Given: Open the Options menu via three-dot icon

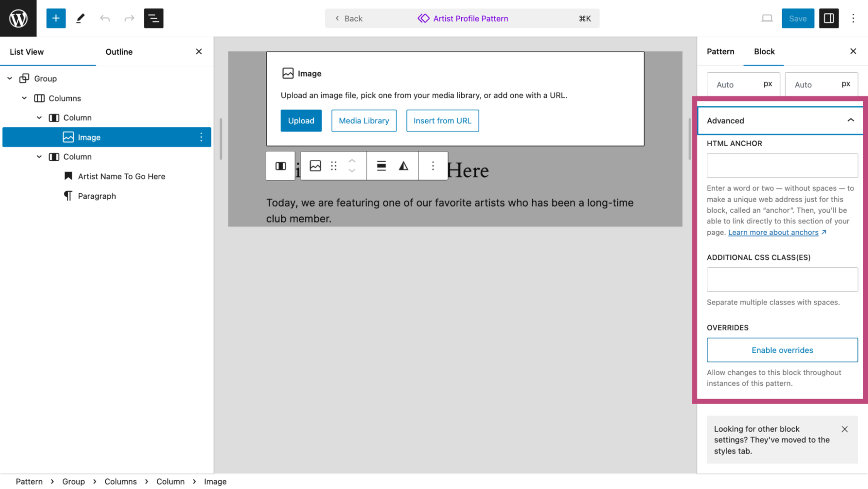Looking at the screenshot, I should (853, 18).
